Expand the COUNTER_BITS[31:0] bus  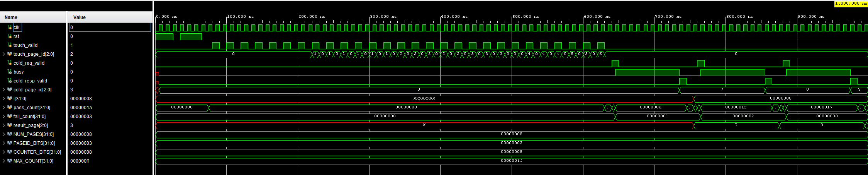tap(4, 152)
